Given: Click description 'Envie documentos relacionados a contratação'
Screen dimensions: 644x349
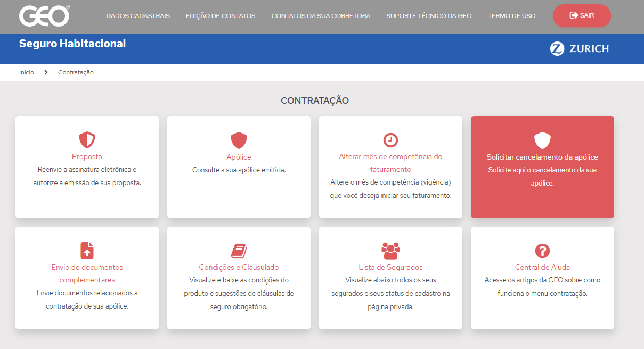Looking at the screenshot, I should (87, 300).
